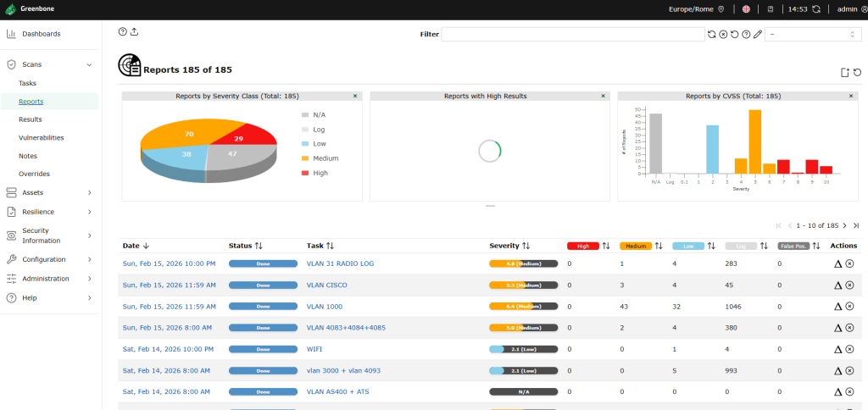Go to the next page of reports
Viewport: 868px width, 410px height.
pyautogui.click(x=844, y=225)
